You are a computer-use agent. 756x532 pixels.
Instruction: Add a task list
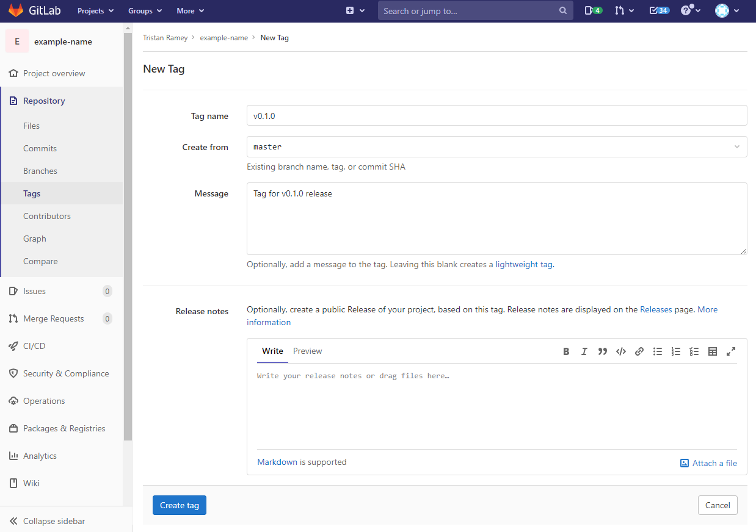tap(694, 351)
